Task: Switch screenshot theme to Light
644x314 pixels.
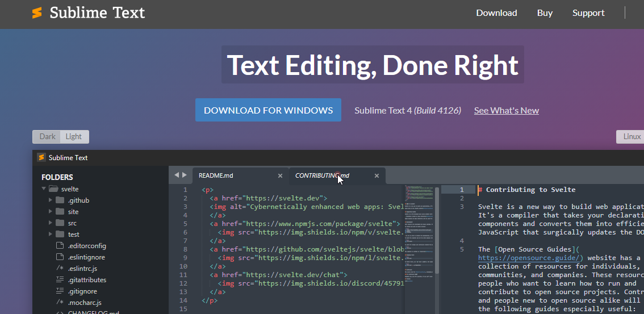Action: pos(74,137)
